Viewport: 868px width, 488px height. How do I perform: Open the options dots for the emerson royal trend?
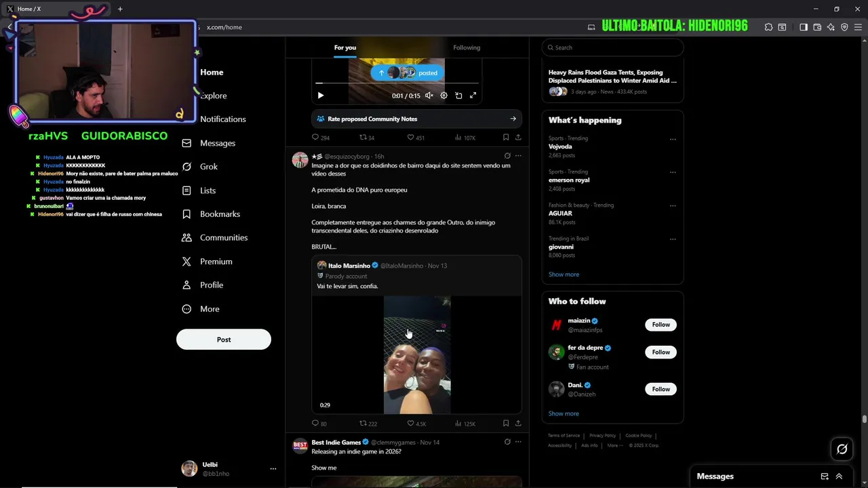673,173
